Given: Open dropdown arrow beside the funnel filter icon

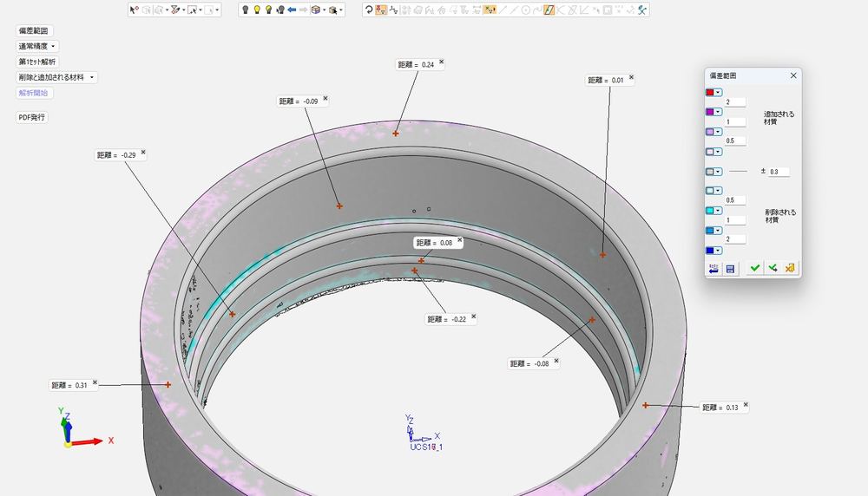Looking at the screenshot, I should pos(183,10).
